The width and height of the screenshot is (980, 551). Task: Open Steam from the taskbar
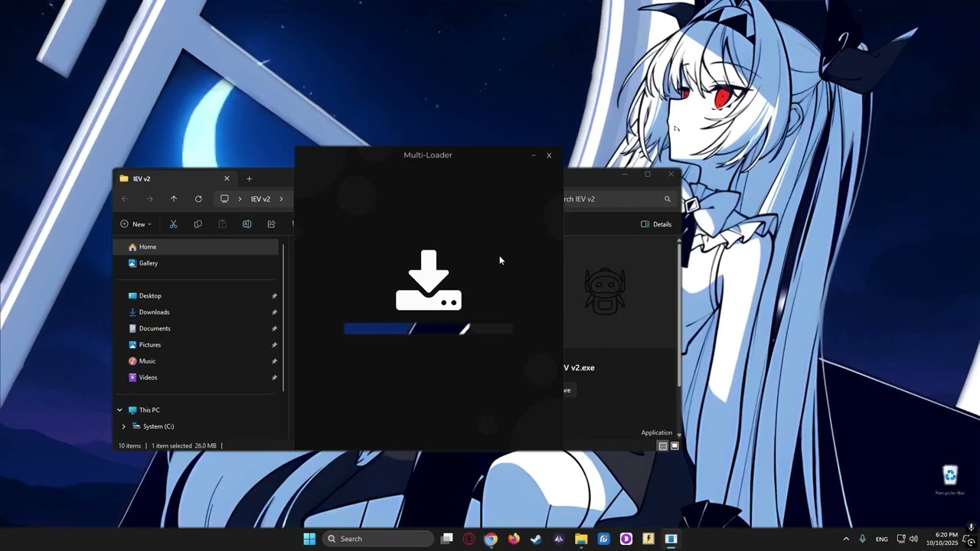[536, 539]
